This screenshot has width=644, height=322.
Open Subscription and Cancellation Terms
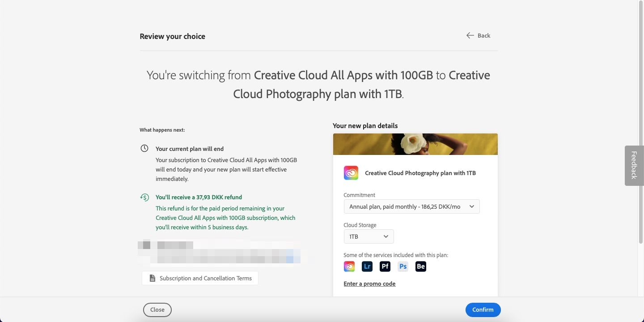200,278
